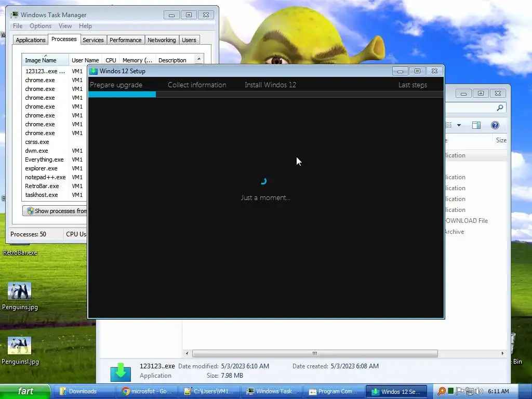The height and width of the screenshot is (399, 532).
Task: Select the taskhost.exe process row
Action: click(54, 195)
